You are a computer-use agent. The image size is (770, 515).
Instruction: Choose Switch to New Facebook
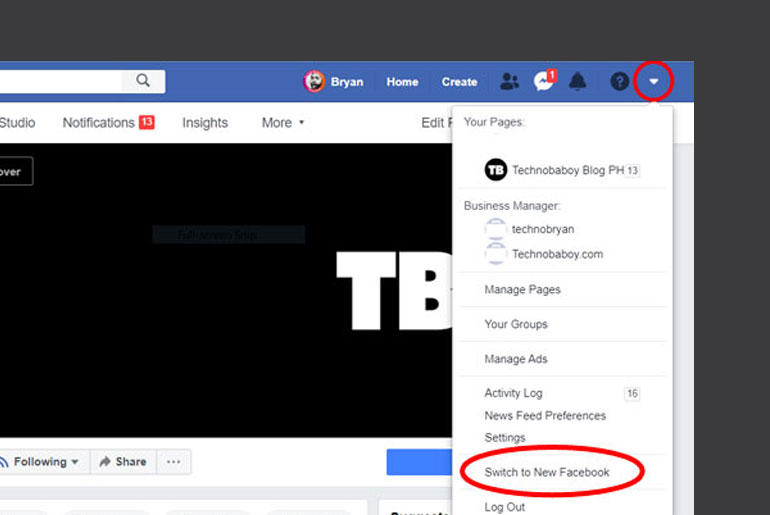pyautogui.click(x=547, y=472)
